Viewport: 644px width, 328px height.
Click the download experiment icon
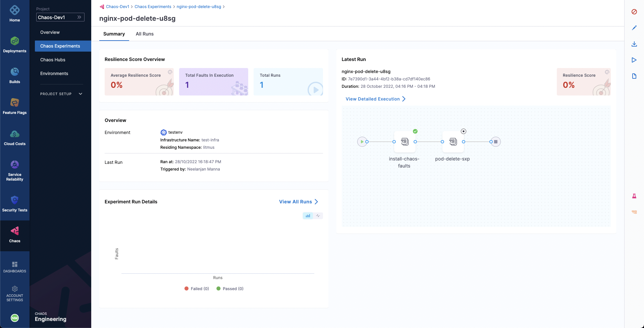click(634, 44)
